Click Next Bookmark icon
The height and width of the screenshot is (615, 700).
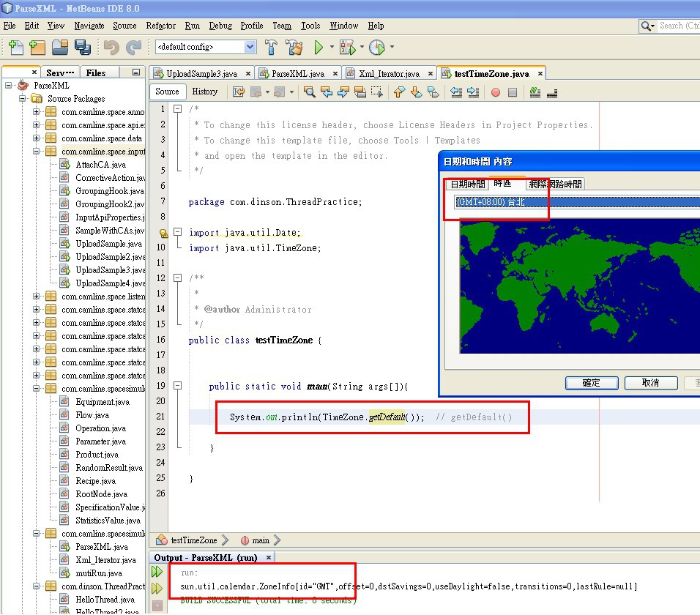(x=416, y=92)
